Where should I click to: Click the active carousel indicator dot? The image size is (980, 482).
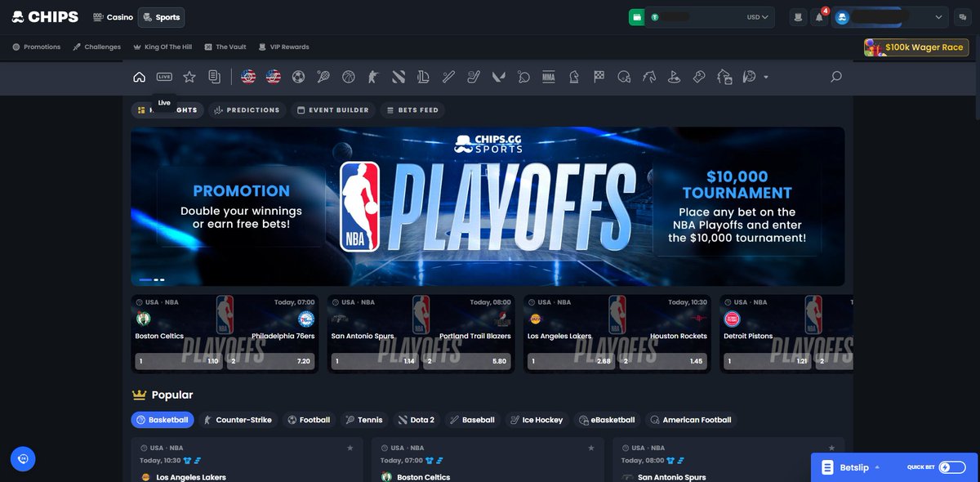145,279
